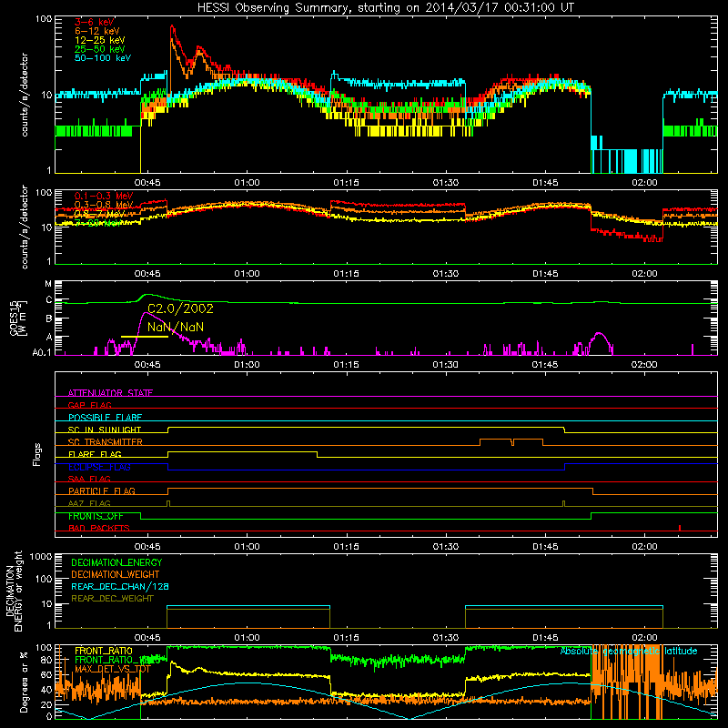Select the DECIMATION_WEIGHT legend entry
This screenshot has width=728, height=728.
point(116,575)
